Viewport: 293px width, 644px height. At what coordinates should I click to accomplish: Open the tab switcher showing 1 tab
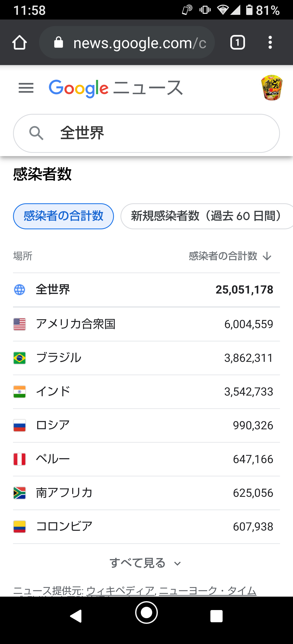[x=237, y=42]
